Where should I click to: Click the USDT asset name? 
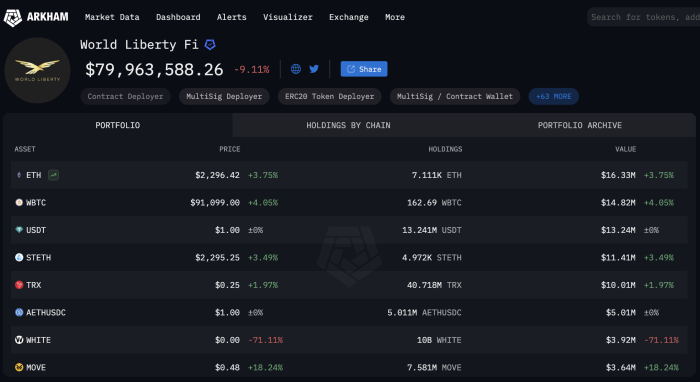36,230
